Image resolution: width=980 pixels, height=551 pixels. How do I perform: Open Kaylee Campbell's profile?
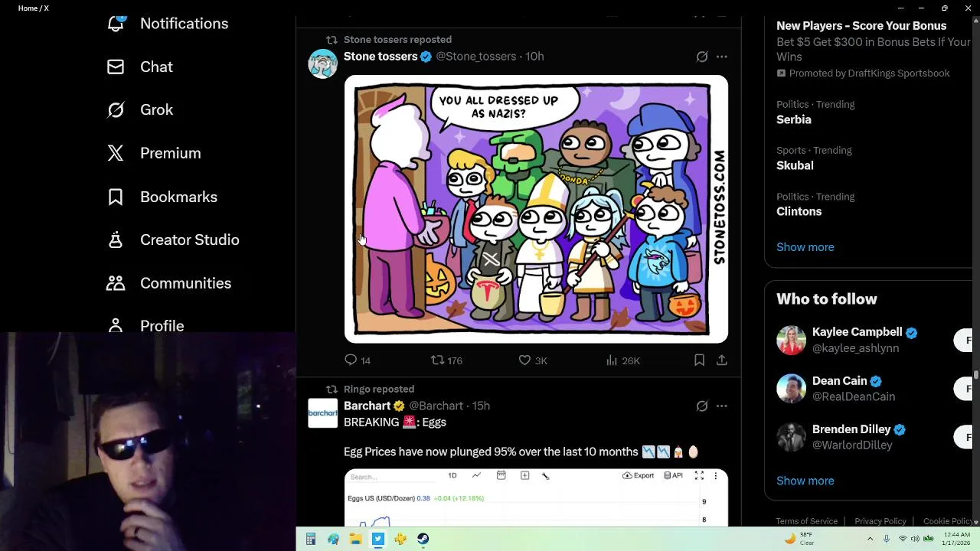click(x=857, y=332)
